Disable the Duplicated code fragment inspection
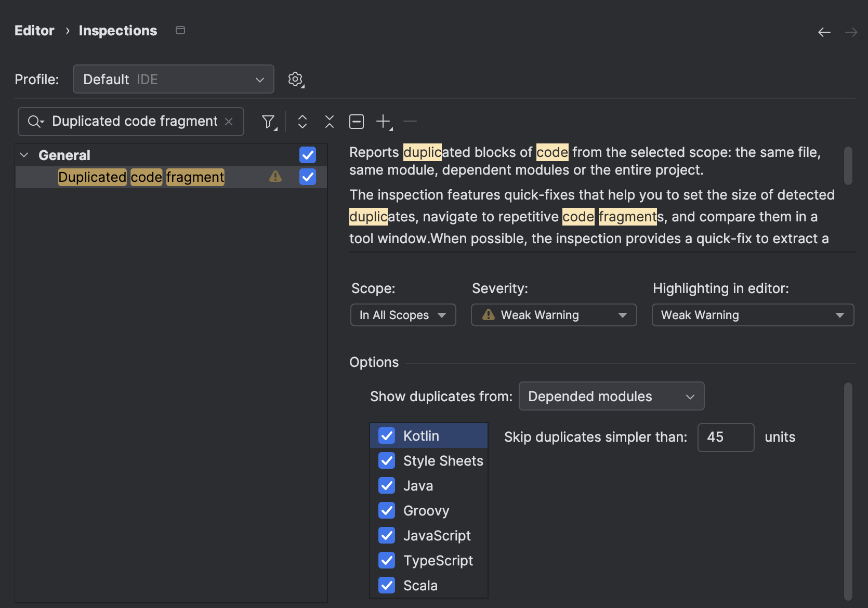The width and height of the screenshot is (868, 608). click(307, 177)
